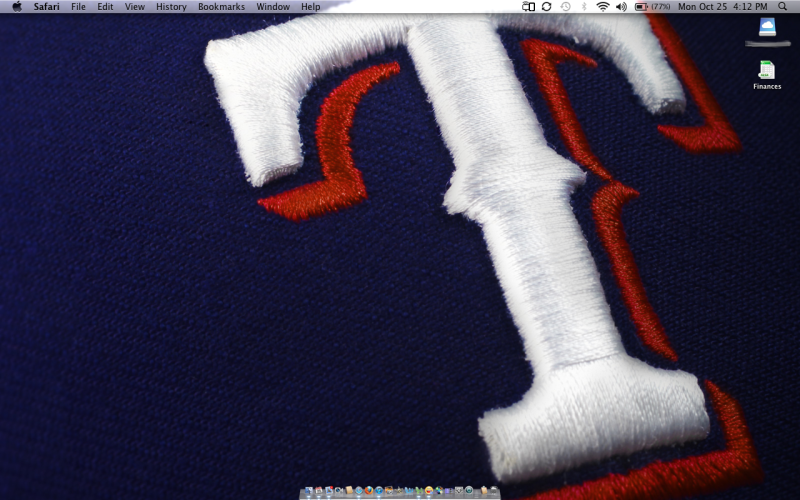Open the Trash in the Dock

pyautogui.click(x=494, y=490)
